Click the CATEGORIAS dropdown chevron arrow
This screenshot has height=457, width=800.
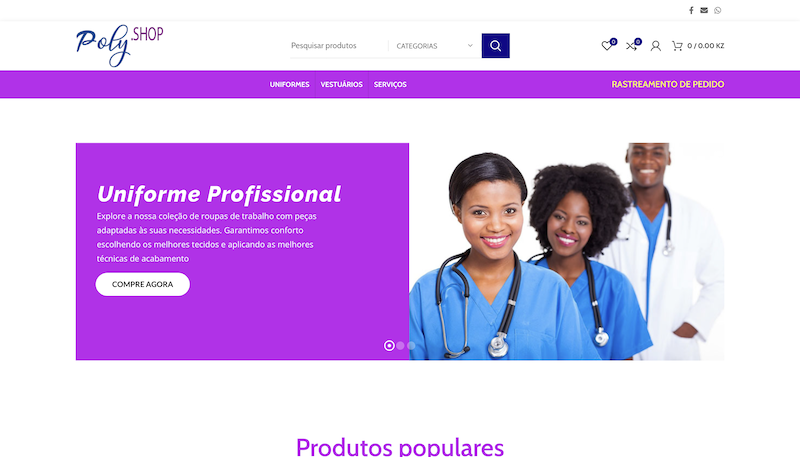tap(470, 45)
